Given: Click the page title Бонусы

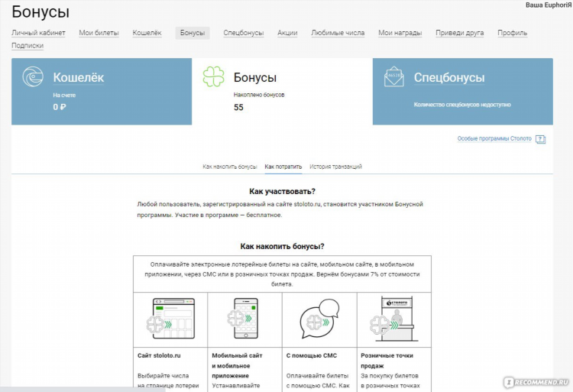Looking at the screenshot, I should pyautogui.click(x=40, y=11).
